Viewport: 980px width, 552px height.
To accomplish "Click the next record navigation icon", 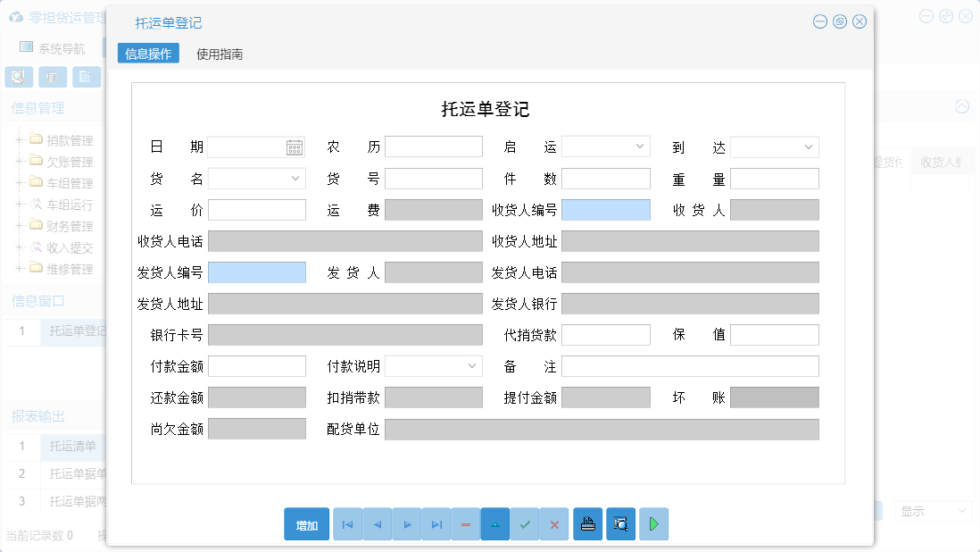I will click(x=406, y=524).
